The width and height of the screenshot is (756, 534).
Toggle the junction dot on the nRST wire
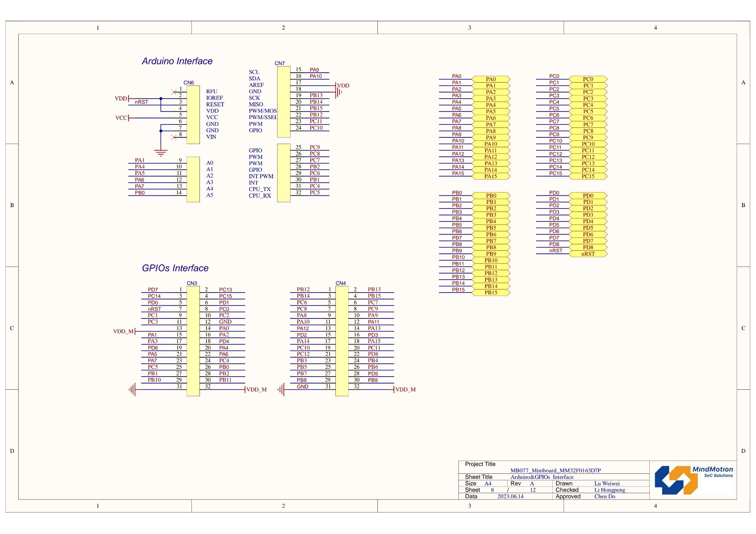tap(161, 98)
